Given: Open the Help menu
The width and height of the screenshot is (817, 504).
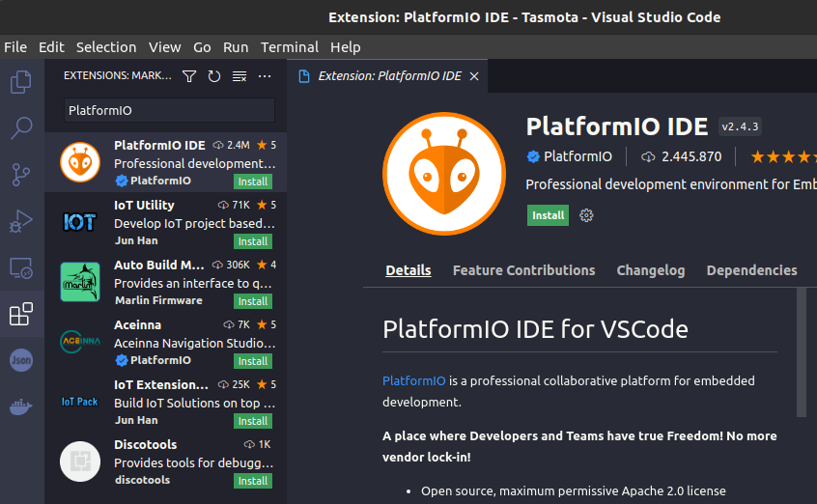Looking at the screenshot, I should pos(346,47).
